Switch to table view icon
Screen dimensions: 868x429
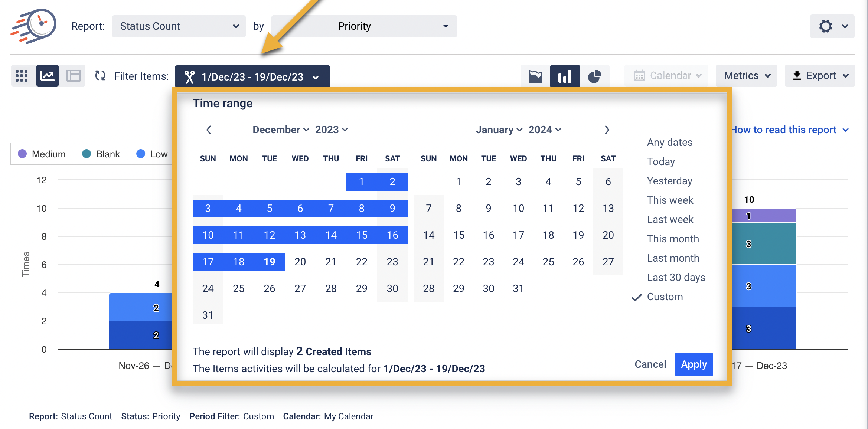[x=73, y=76]
